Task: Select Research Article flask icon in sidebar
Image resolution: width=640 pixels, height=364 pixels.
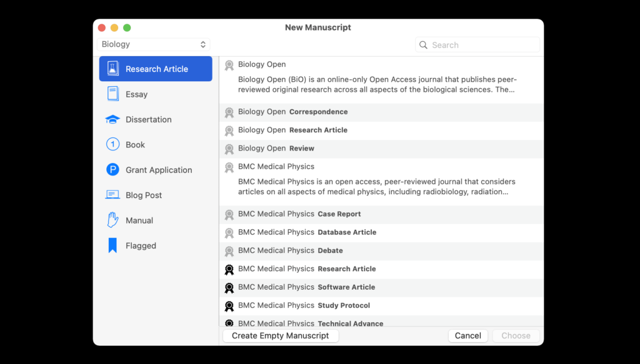Action: tap(112, 69)
